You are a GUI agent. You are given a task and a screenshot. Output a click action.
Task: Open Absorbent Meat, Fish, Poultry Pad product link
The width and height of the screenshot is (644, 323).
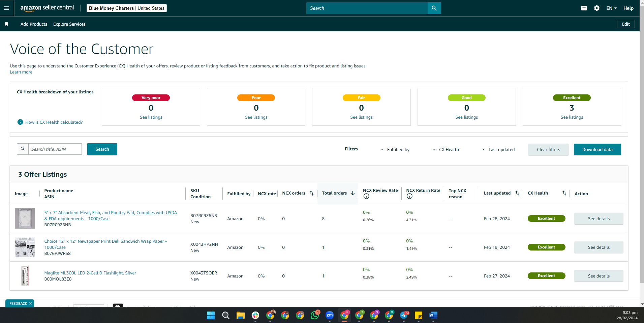click(x=111, y=215)
